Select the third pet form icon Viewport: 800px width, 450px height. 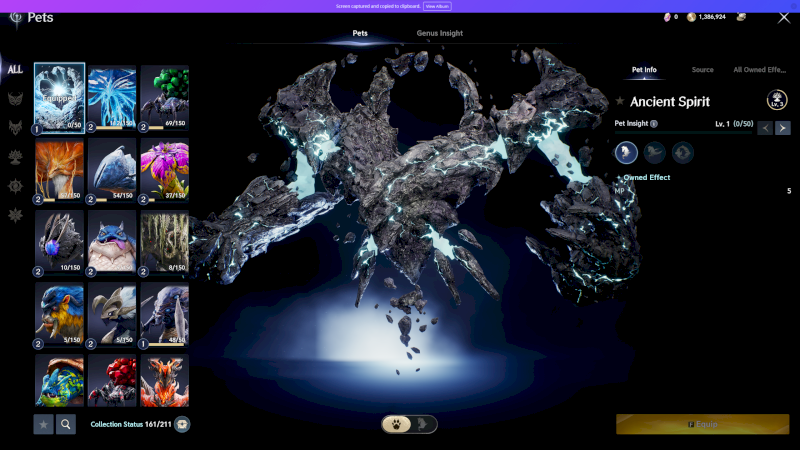683,153
